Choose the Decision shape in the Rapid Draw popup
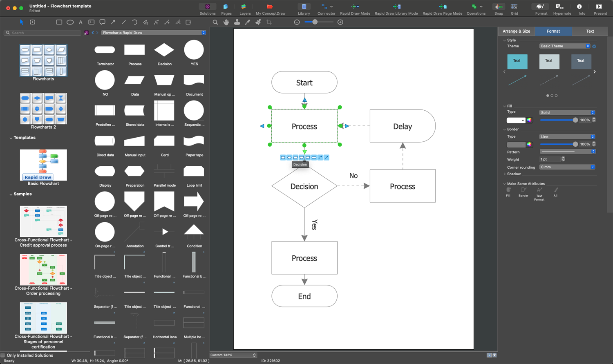Viewport: 613px width, 364px height. (x=289, y=157)
